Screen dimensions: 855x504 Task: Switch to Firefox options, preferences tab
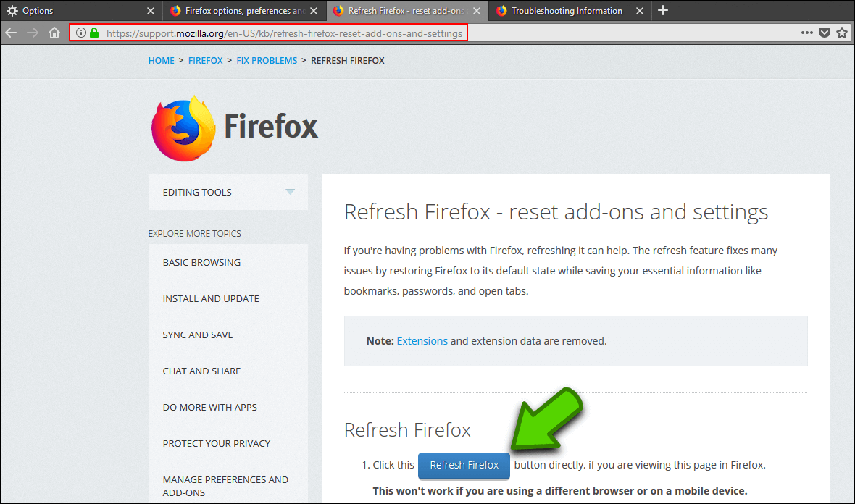(244, 11)
